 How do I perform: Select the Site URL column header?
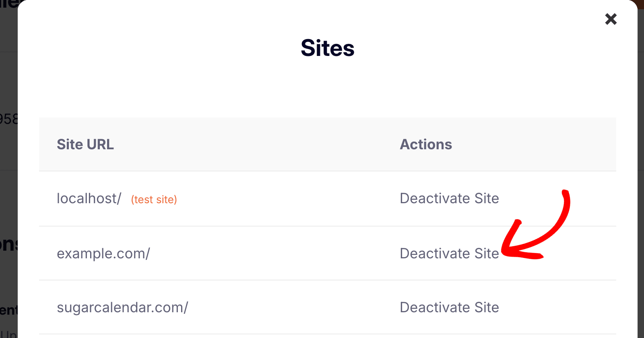click(85, 144)
